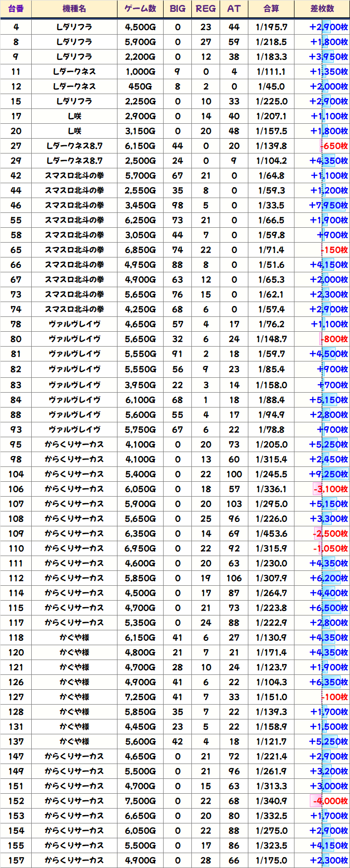Click the 差枚数 column header
The image size is (350, 868).
point(322,9)
